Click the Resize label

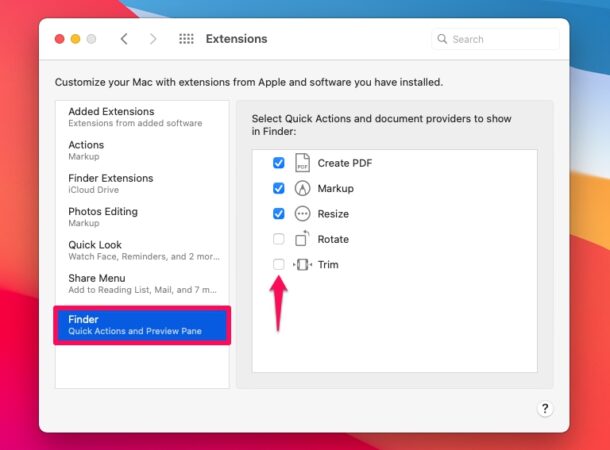(333, 214)
